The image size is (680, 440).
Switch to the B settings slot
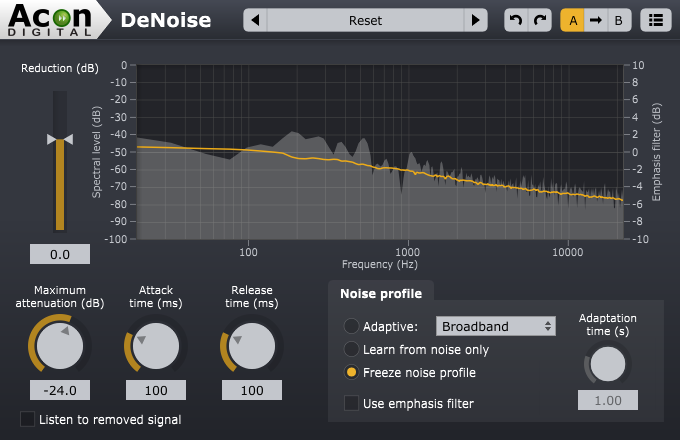(x=618, y=20)
